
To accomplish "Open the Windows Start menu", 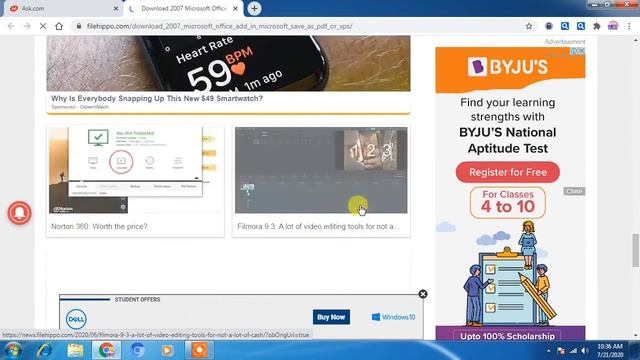I will pyautogui.click(x=13, y=350).
